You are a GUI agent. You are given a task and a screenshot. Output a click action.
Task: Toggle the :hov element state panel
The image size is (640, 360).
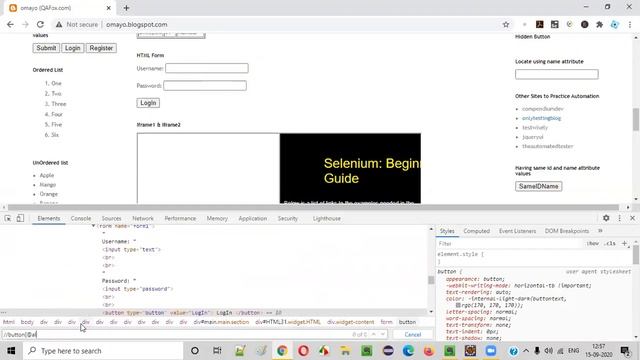click(592, 243)
